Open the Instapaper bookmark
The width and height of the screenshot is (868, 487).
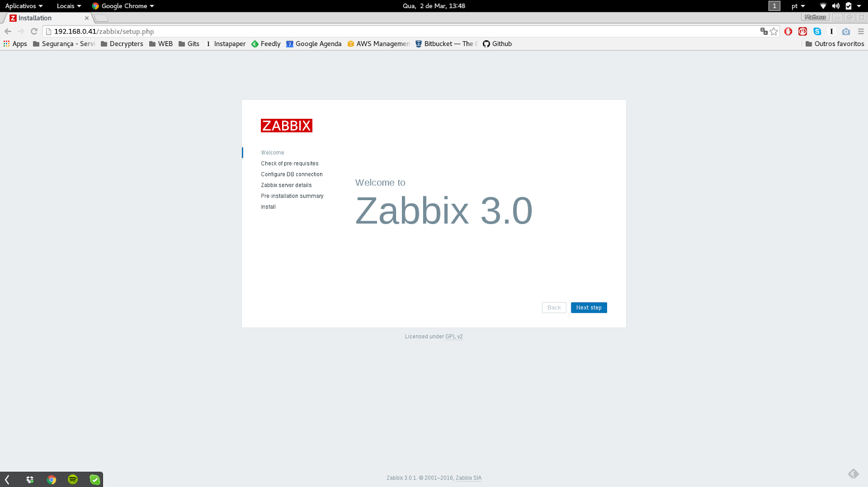pos(225,44)
